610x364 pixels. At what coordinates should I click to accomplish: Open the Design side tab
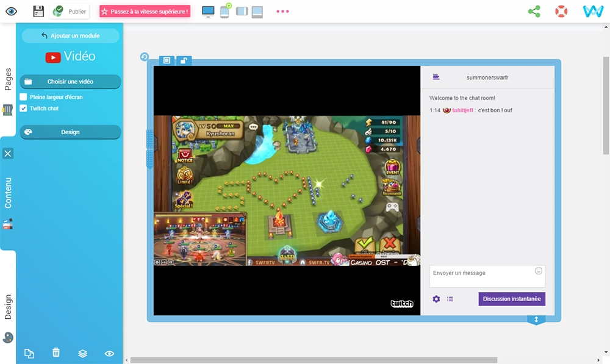[8, 307]
